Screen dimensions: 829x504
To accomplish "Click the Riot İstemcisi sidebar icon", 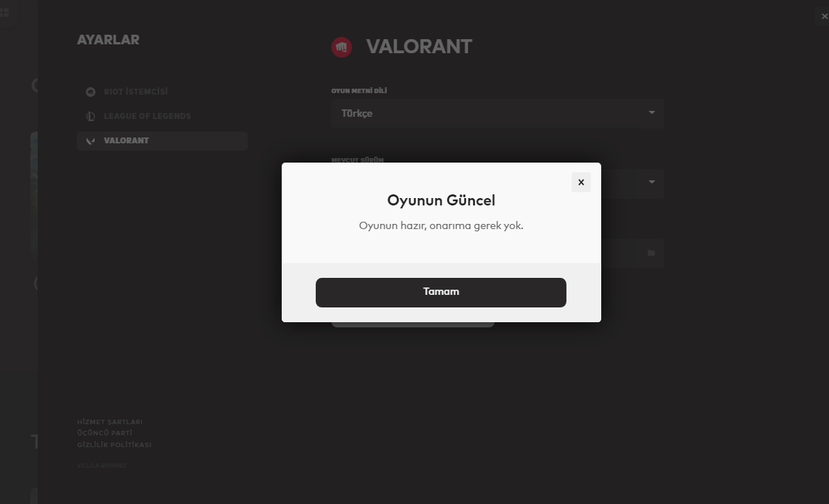I will click(90, 92).
